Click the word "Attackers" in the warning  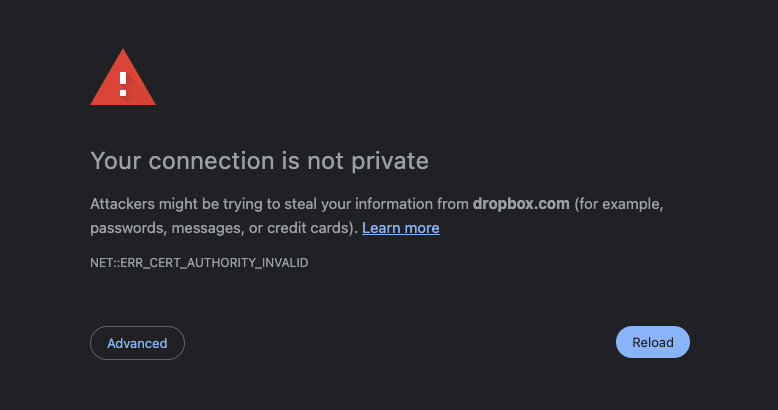point(125,204)
